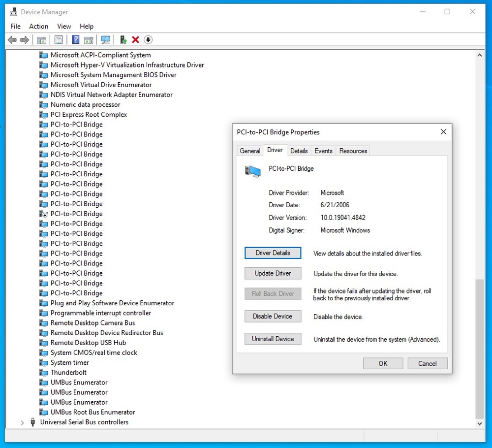This screenshot has width=492, height=448.
Task: Open the View menu
Action: pyautogui.click(x=64, y=26)
